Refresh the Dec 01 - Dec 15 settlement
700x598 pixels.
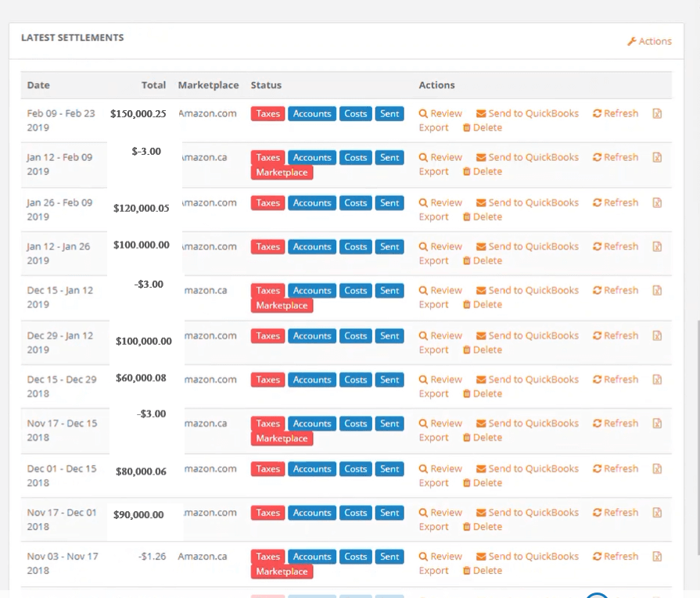pyautogui.click(x=616, y=468)
